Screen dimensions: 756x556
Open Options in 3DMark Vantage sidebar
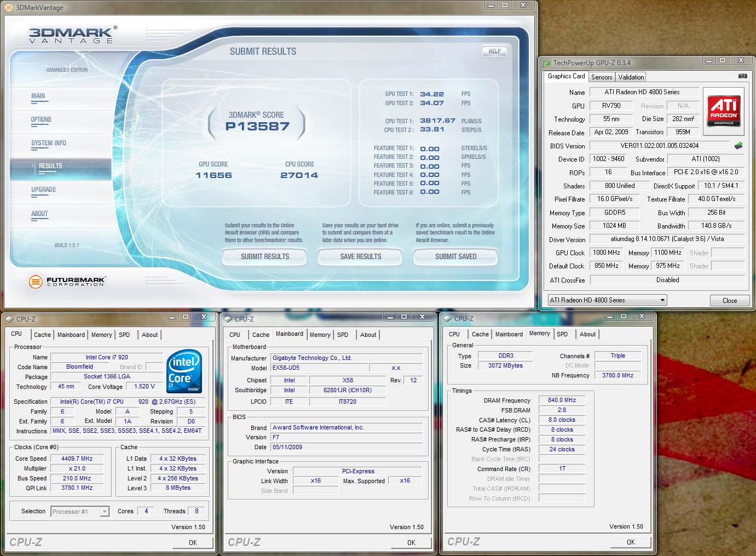point(41,119)
